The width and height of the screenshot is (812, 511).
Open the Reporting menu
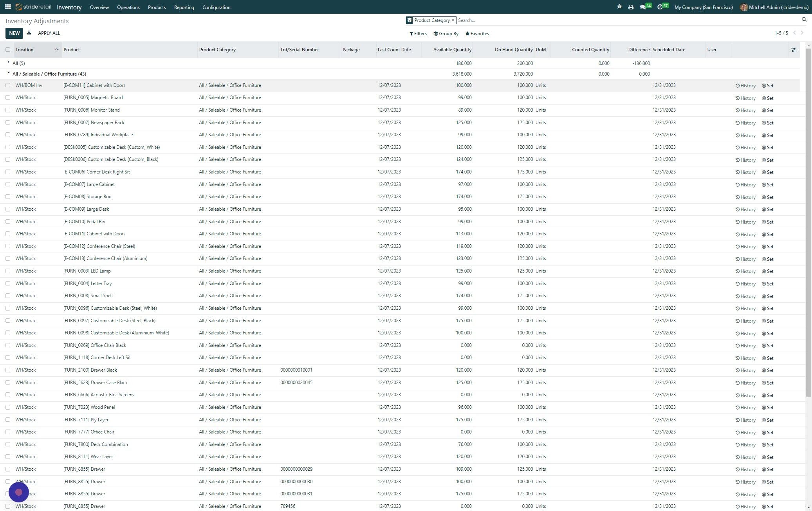(184, 7)
